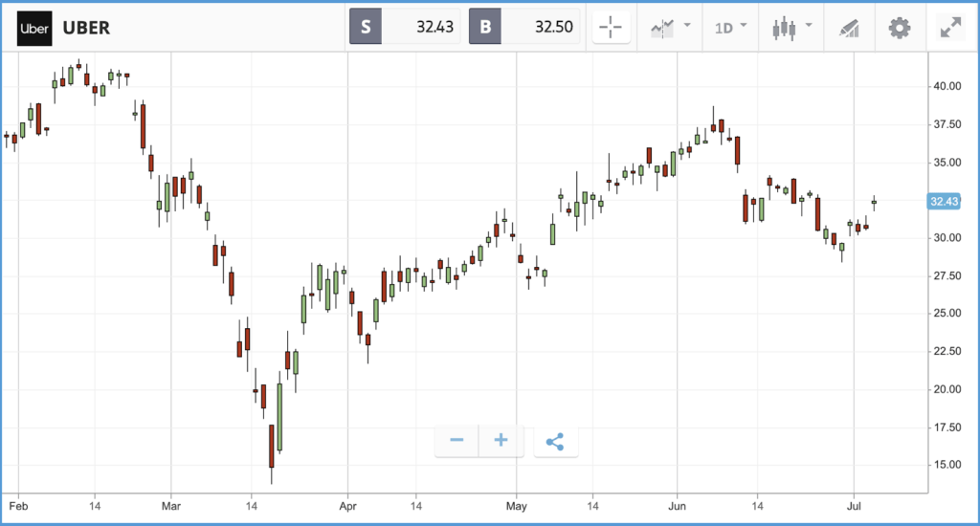This screenshot has width=980, height=526.
Task: Open the compare chart icon
Action: coord(662,28)
